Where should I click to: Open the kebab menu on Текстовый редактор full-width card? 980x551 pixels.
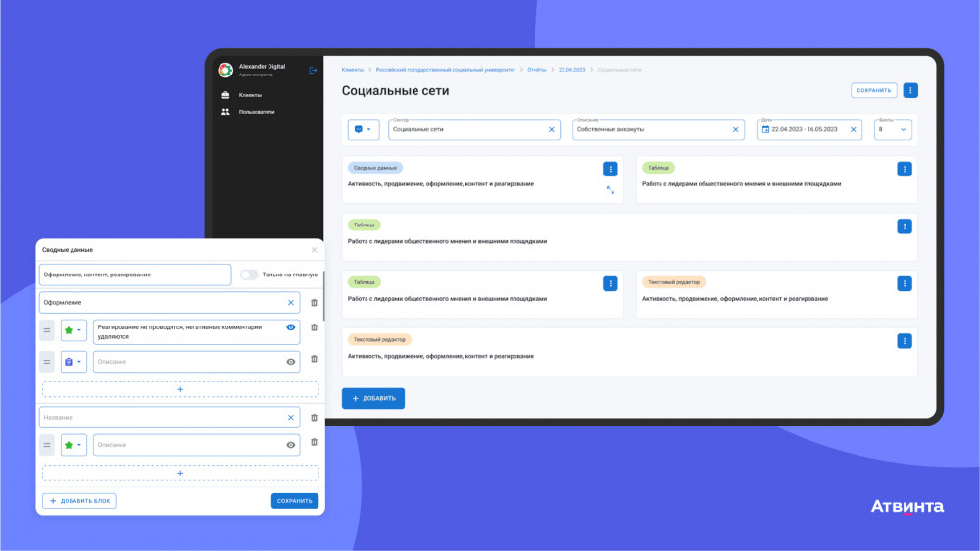coord(904,341)
